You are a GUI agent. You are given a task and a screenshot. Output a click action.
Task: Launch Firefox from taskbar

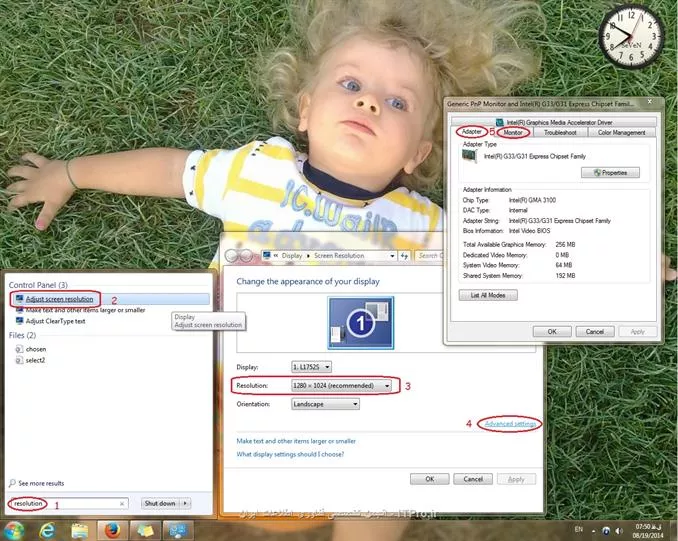pos(112,531)
